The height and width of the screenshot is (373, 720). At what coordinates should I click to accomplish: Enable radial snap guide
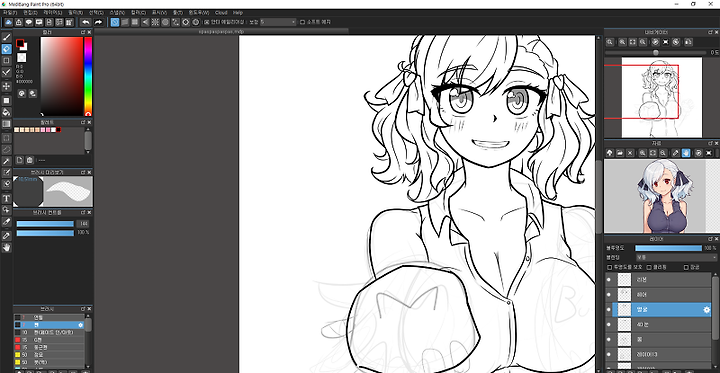[155, 22]
